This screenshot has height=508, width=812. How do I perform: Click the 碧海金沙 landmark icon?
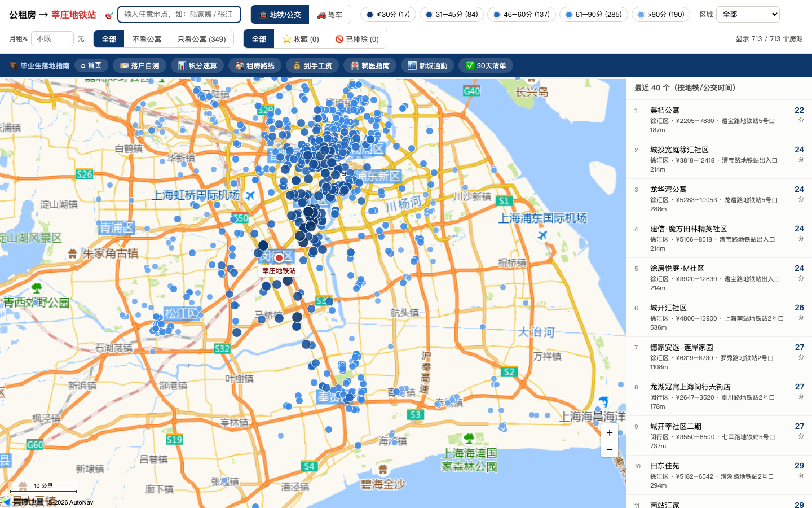pos(382,469)
